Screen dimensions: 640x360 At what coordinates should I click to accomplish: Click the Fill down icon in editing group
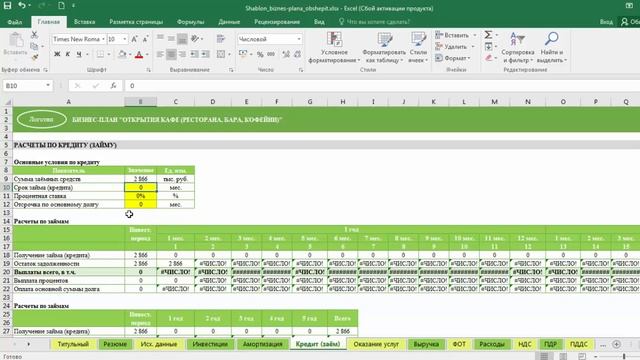(489, 47)
